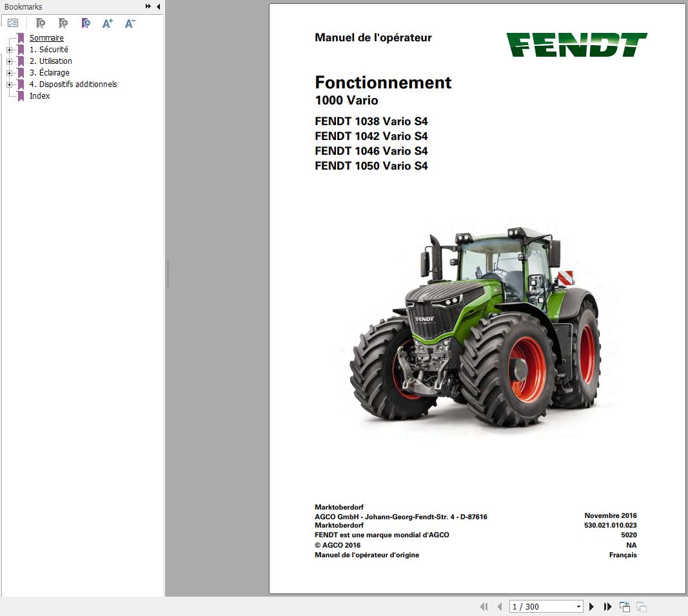
Task: Go to the next page
Action: coord(591,607)
